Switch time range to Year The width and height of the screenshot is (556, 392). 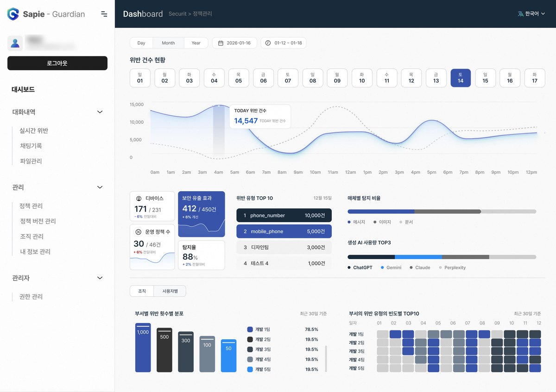point(196,43)
